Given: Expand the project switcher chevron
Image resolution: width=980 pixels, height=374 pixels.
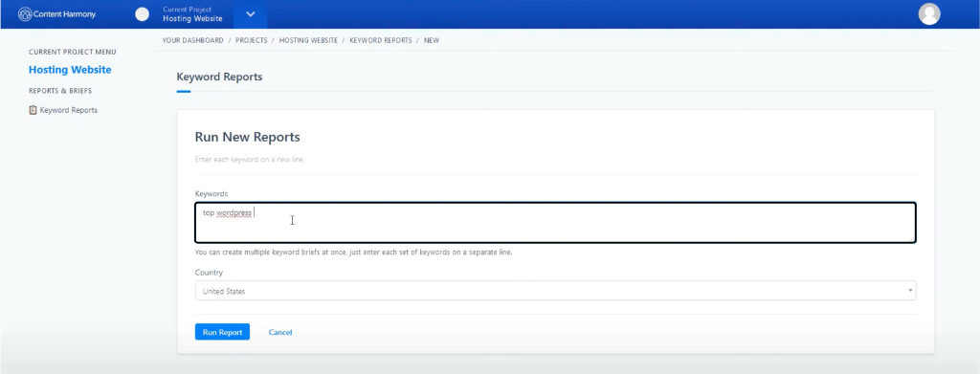Looking at the screenshot, I should pyautogui.click(x=250, y=13).
